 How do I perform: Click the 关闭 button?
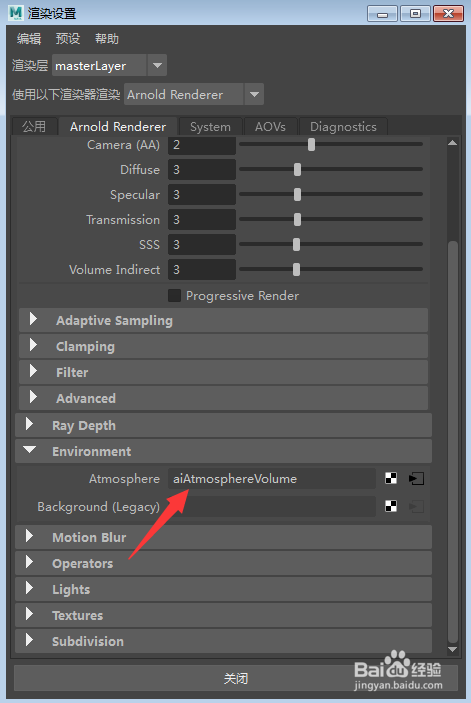[x=236, y=678]
